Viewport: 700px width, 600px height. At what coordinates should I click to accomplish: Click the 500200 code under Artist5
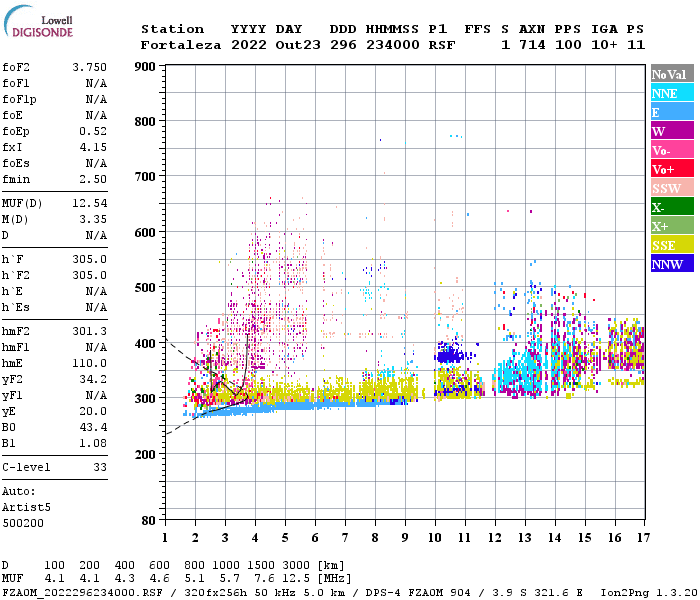coord(23,523)
